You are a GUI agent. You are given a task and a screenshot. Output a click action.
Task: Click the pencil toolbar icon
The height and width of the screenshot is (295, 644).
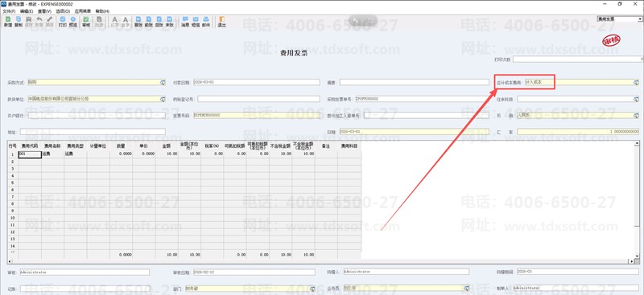click(49, 22)
